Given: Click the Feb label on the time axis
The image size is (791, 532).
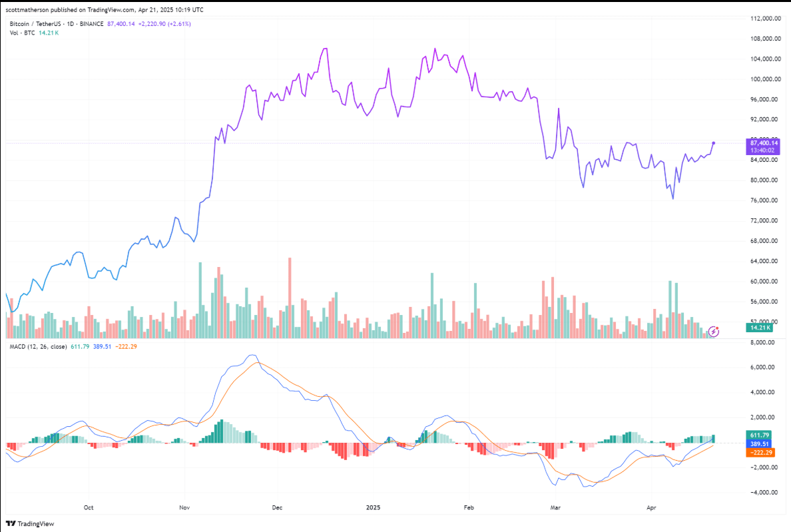Looking at the screenshot, I should (x=469, y=507).
